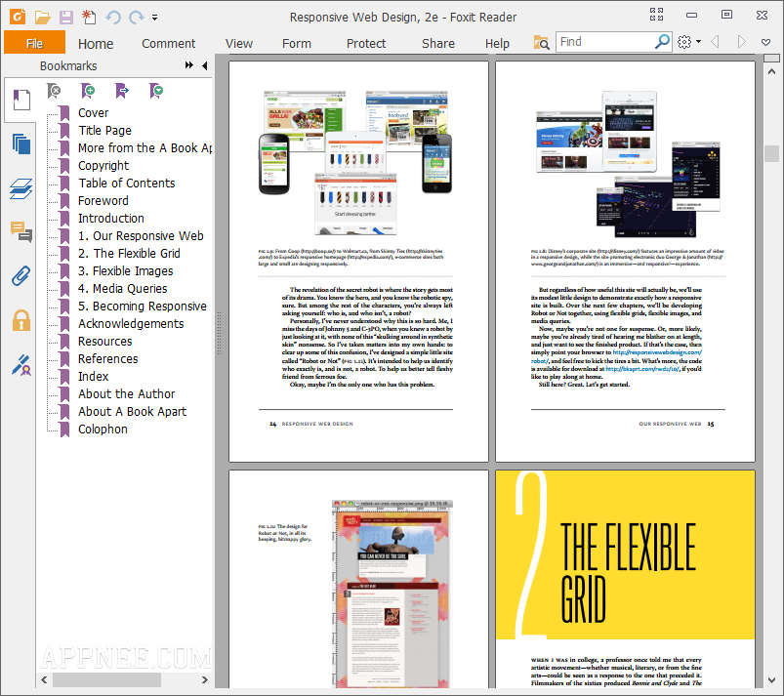
Task: Jump to 1. Our Responsive Web bookmark
Action: 141,235
